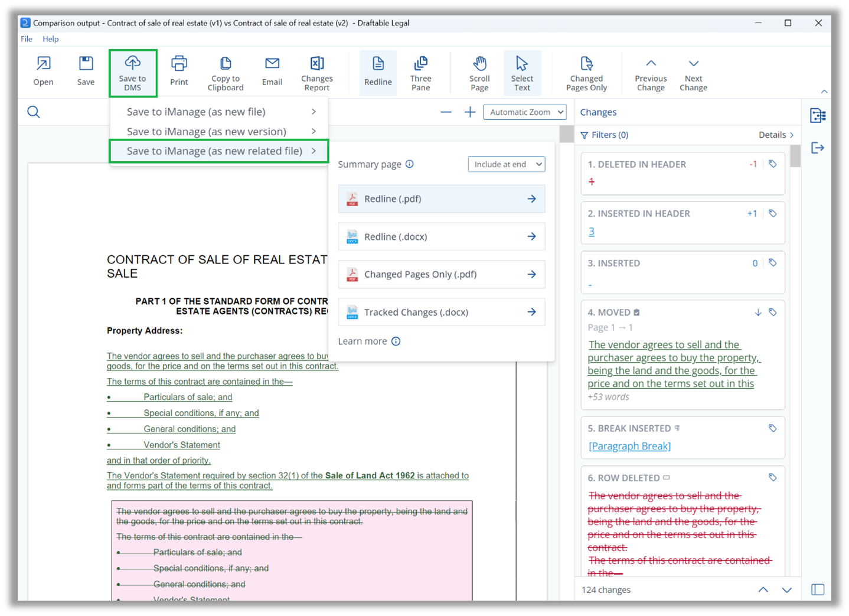The width and height of the screenshot is (849, 616).
Task: Print the comparison via Print icon
Action: point(179,71)
